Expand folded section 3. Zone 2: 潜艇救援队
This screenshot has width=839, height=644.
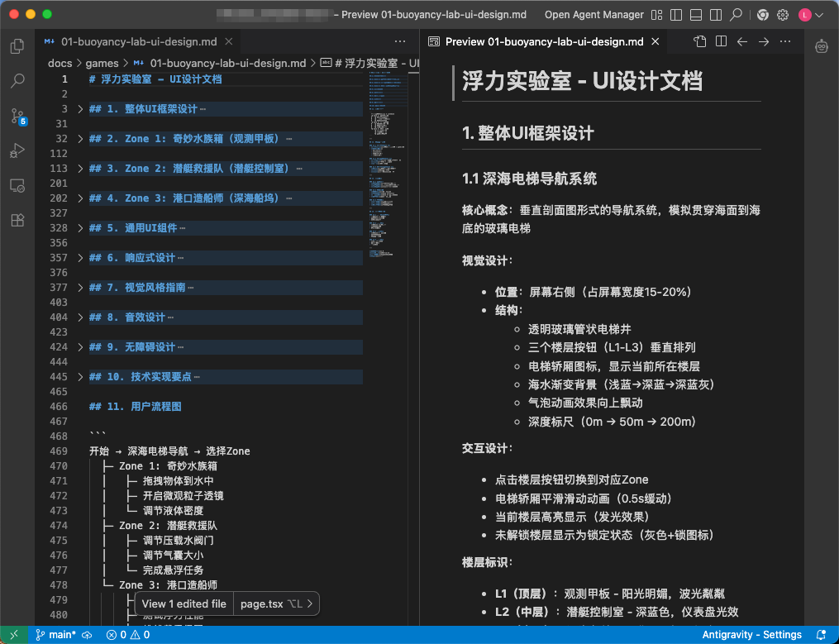[79, 169]
